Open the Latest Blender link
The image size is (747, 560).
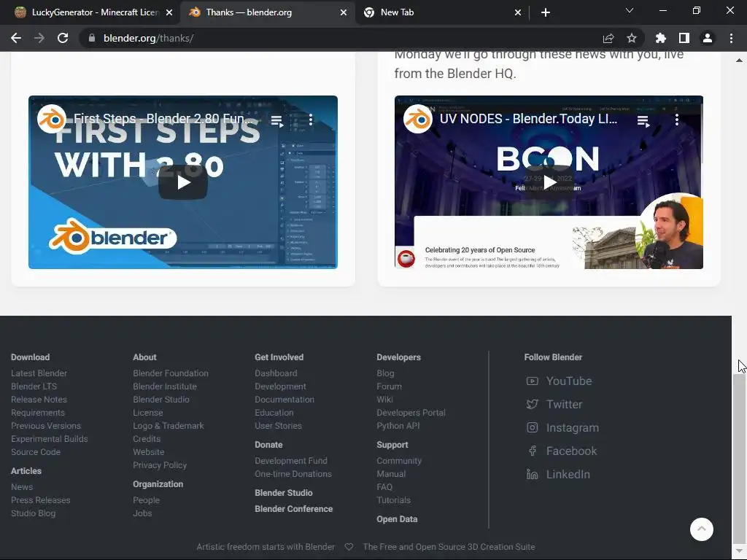39,373
